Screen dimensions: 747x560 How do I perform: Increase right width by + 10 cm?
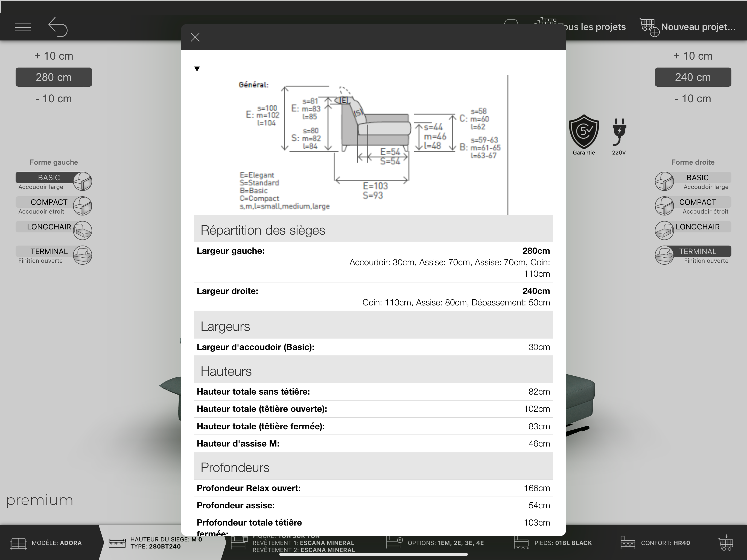coord(693,56)
